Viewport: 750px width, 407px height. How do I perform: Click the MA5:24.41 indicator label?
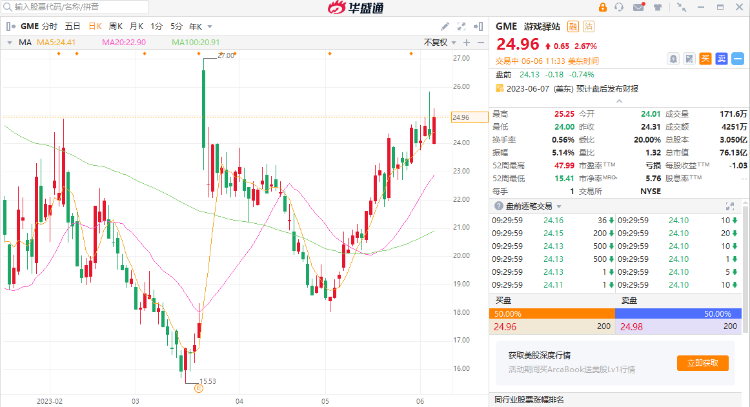coord(56,43)
